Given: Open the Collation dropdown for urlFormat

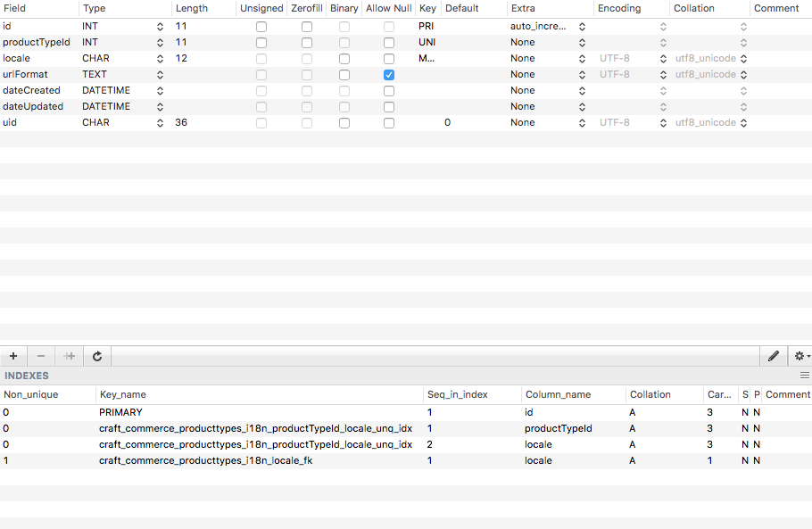Looking at the screenshot, I should click(x=743, y=74).
